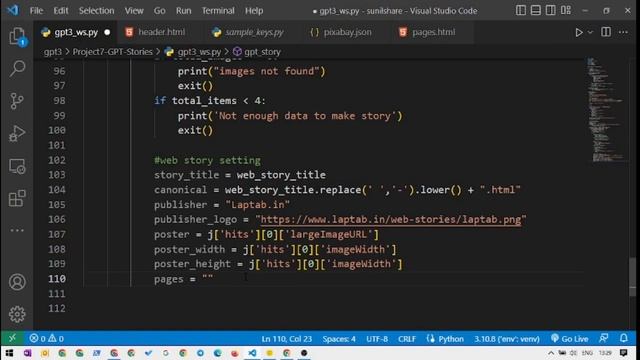Start Go Live server

pyautogui.click(x=570, y=339)
